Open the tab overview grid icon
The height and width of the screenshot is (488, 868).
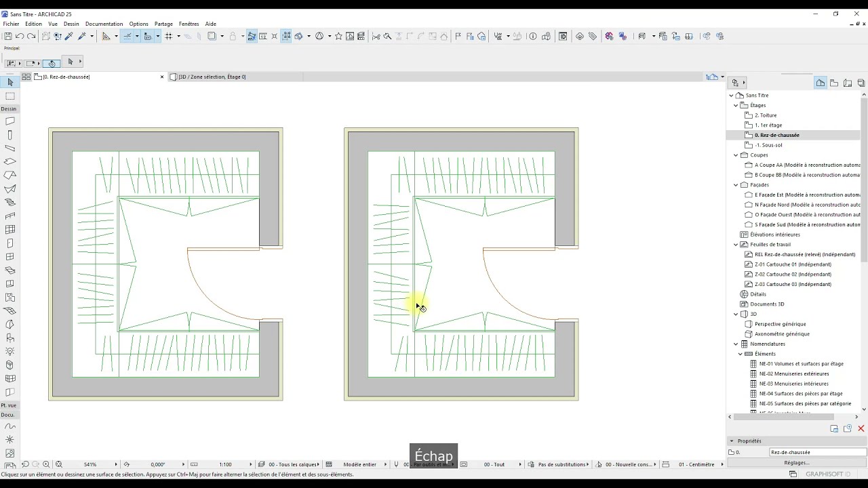(26, 77)
